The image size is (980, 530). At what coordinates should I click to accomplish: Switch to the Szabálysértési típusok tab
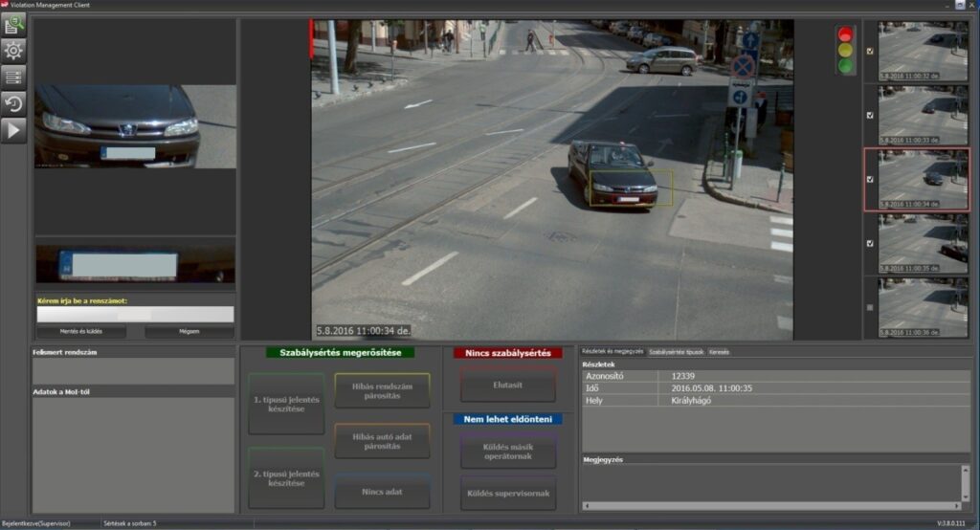click(676, 352)
